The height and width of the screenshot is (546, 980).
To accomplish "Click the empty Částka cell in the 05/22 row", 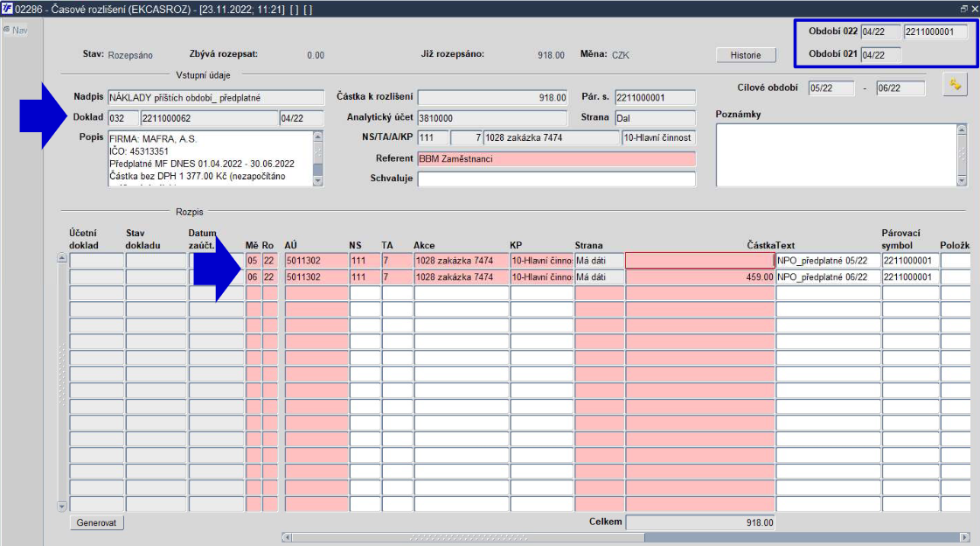I will point(700,261).
